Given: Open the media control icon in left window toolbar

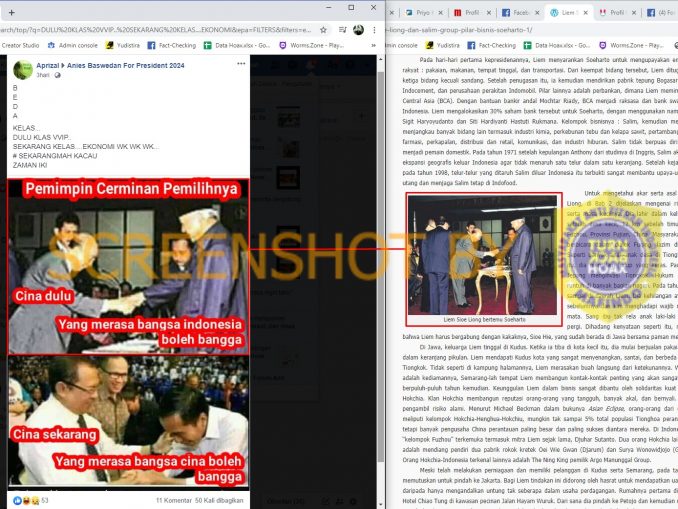Looking at the screenshot, I should [x=342, y=30].
